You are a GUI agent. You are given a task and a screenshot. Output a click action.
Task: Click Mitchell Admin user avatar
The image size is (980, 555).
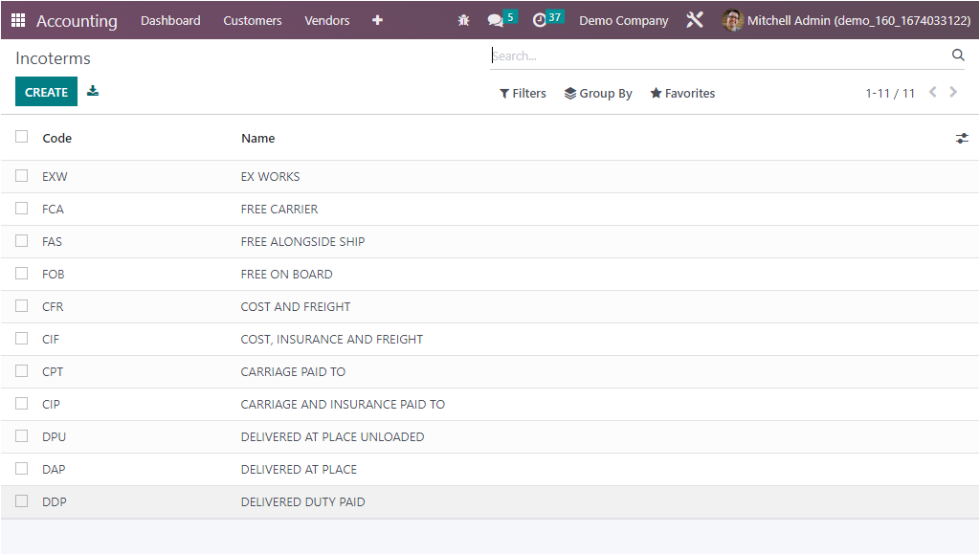(732, 20)
